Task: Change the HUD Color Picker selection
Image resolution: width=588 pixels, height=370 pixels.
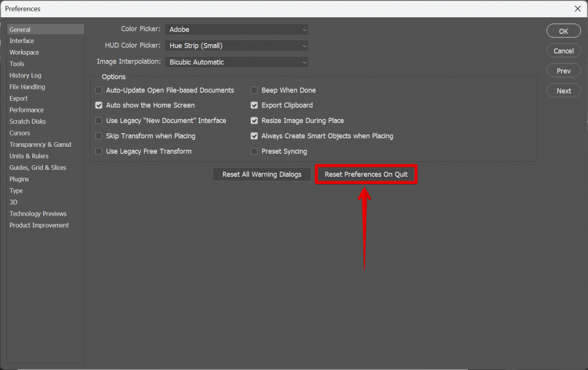Action: (x=236, y=45)
